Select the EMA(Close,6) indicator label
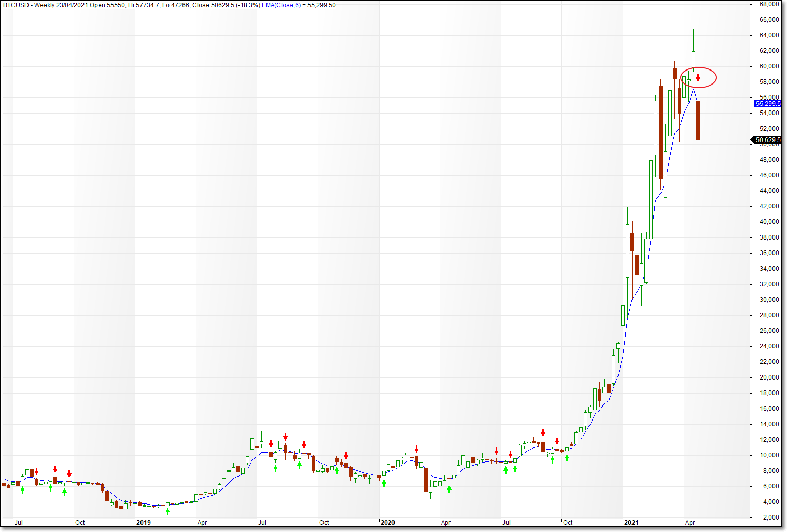Image resolution: width=787 pixels, height=532 pixels. [x=282, y=5]
